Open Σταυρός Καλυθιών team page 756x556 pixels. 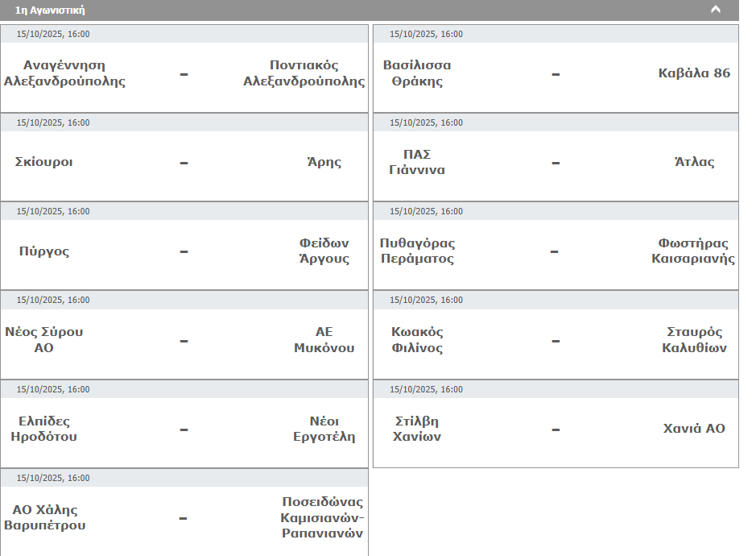point(694,340)
